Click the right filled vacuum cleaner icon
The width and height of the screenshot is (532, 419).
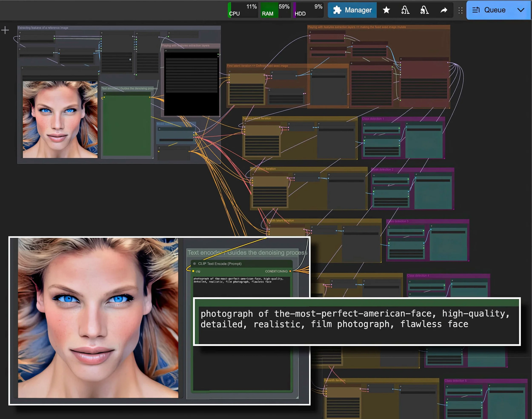click(x=424, y=10)
